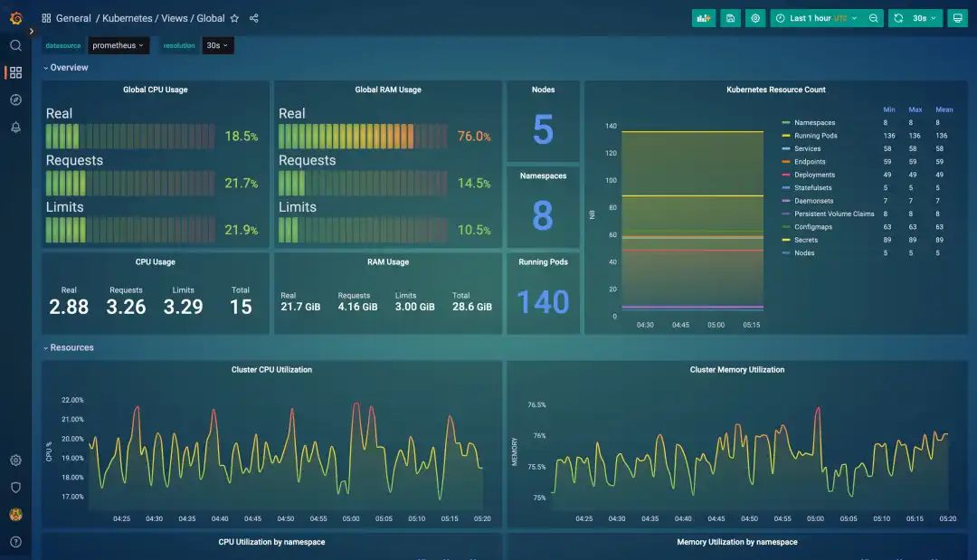
Task: Open the Explore compass icon
Action: click(16, 100)
